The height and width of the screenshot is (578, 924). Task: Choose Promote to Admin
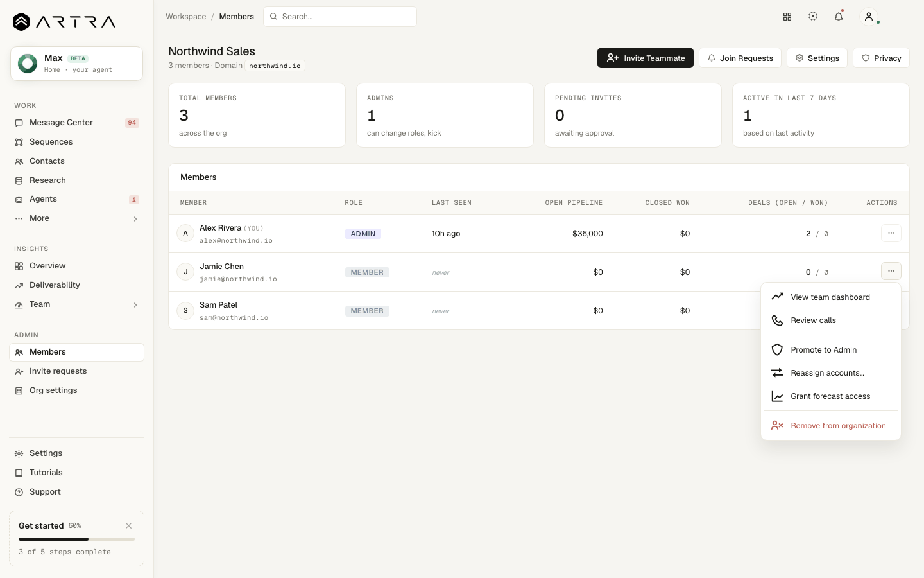click(831, 350)
